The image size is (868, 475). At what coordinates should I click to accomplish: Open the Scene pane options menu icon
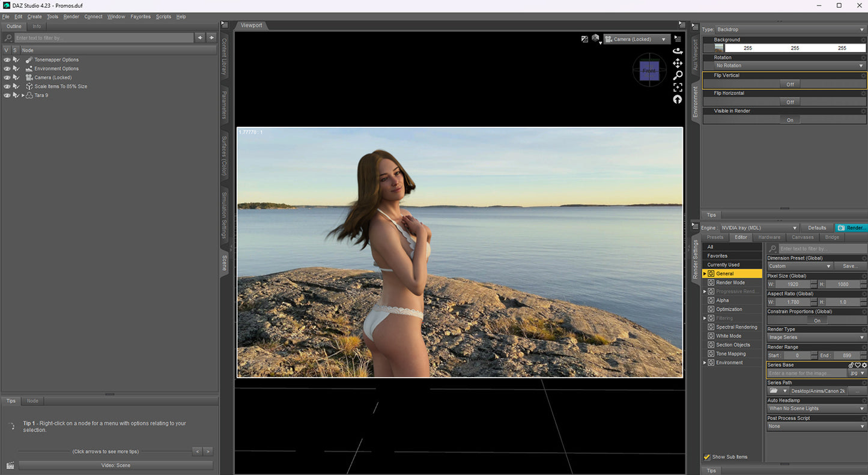coord(225,25)
